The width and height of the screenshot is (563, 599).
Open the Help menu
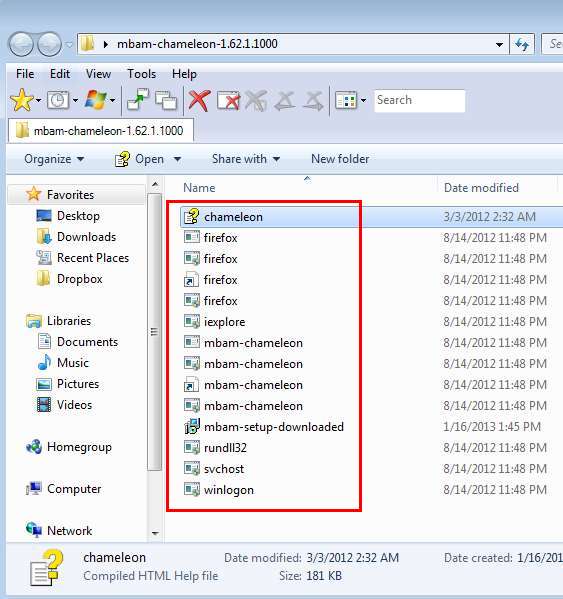[x=184, y=73]
